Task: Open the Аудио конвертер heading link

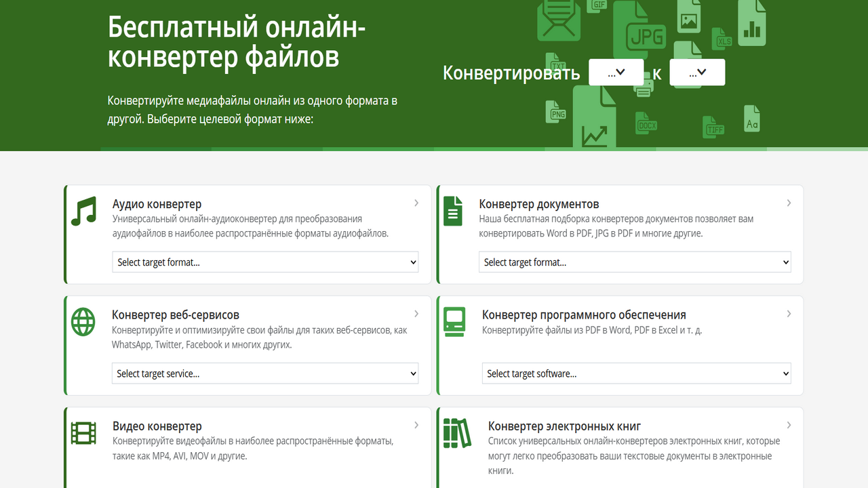Action: (157, 204)
